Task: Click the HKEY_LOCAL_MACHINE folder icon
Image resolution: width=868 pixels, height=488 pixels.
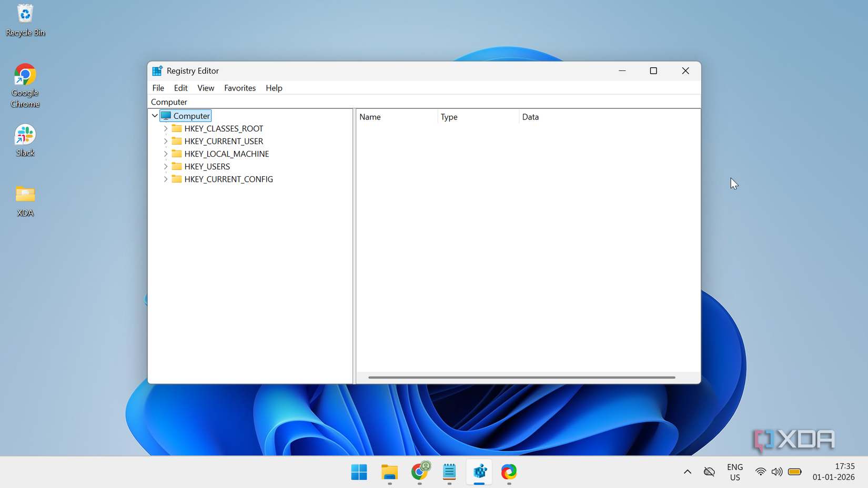Action: pyautogui.click(x=177, y=154)
